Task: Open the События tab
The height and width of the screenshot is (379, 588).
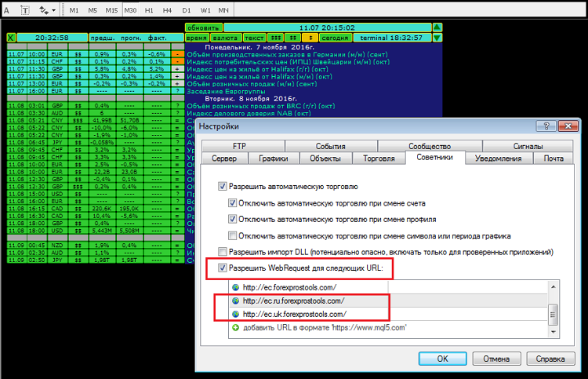Action: pyautogui.click(x=330, y=146)
